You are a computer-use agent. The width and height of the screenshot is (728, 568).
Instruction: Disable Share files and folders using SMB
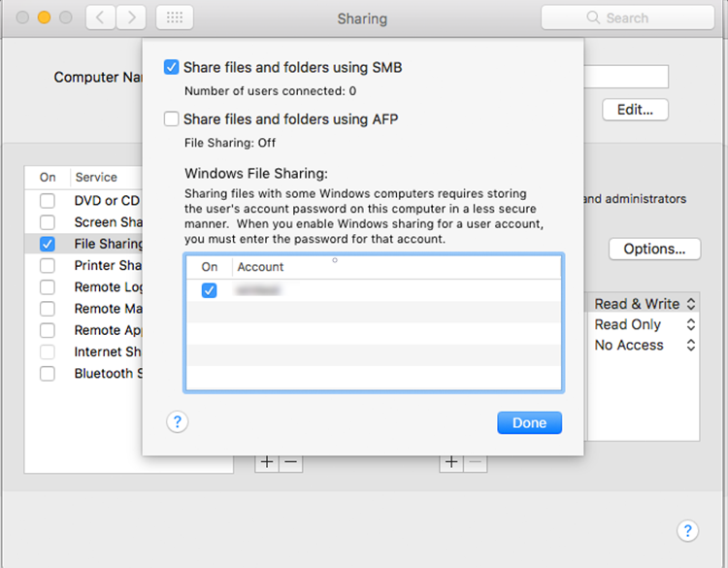(x=172, y=68)
